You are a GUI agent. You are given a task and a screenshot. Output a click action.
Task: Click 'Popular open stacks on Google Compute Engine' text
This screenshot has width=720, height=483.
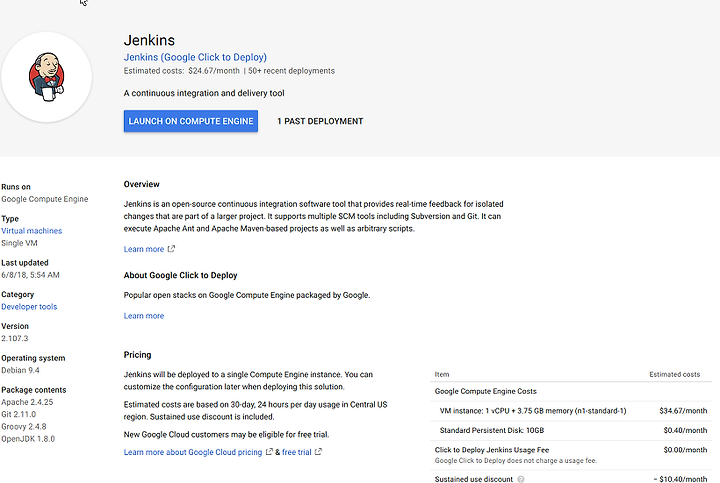click(247, 295)
